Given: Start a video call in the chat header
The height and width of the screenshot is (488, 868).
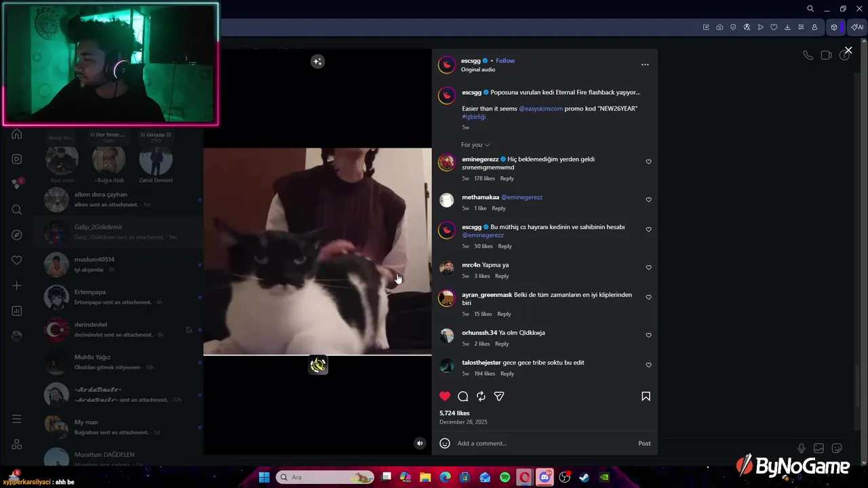Looking at the screenshot, I should [x=826, y=56].
